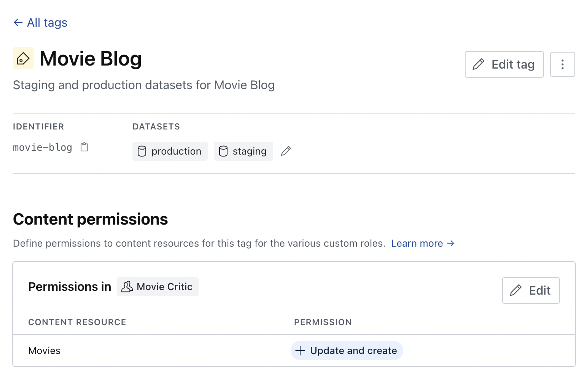This screenshot has width=588, height=376.
Task: Go back to All tags
Action: click(x=47, y=23)
